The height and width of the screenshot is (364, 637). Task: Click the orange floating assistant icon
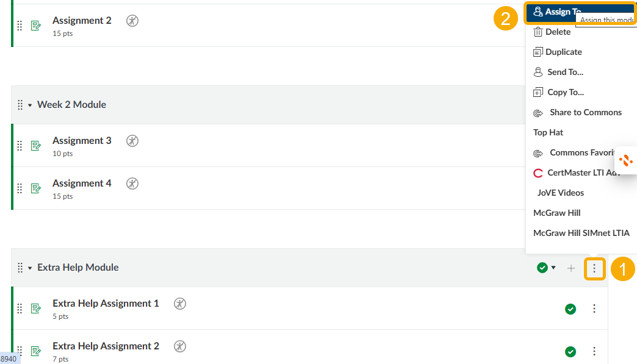coord(626,161)
